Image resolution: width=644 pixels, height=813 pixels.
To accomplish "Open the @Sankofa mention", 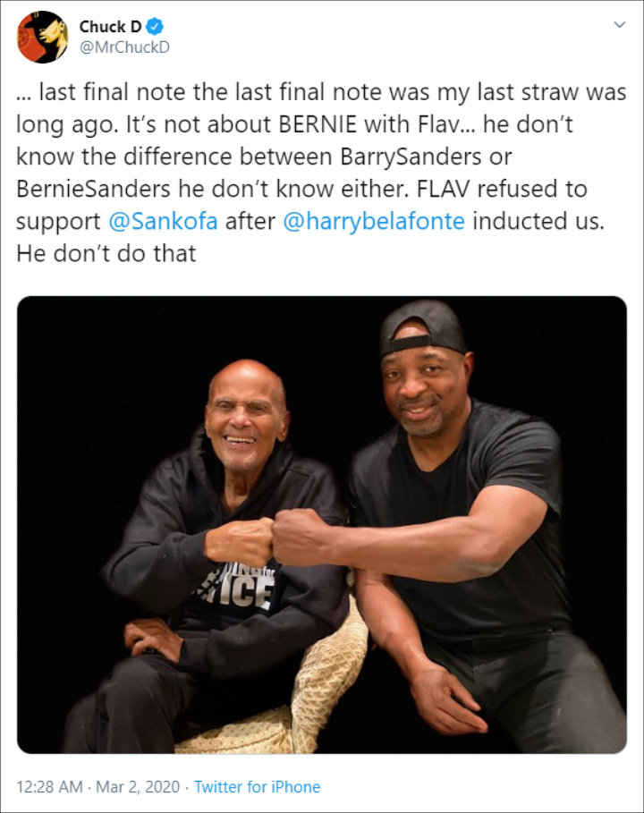I will (163, 222).
